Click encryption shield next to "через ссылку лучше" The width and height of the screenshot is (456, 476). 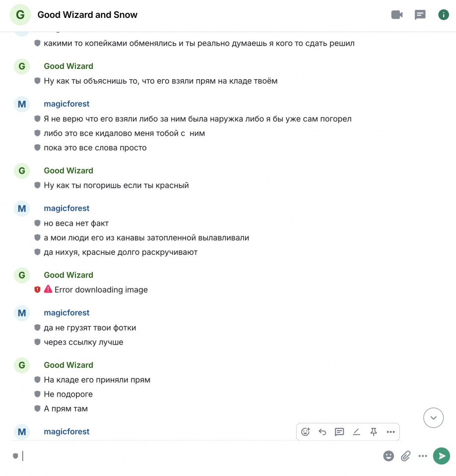37,342
